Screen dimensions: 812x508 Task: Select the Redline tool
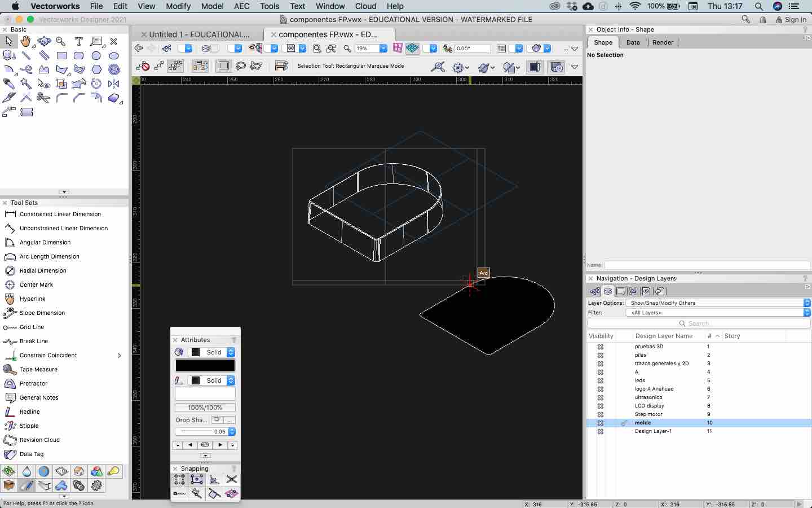pyautogui.click(x=29, y=412)
